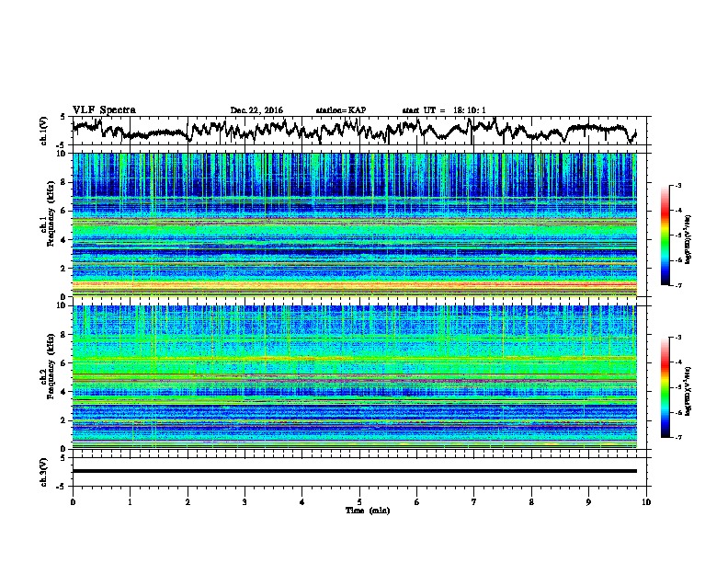Screen dimensions: 728x563
Task: Click the ch.1 color scale bar
Action: (x=665, y=236)
